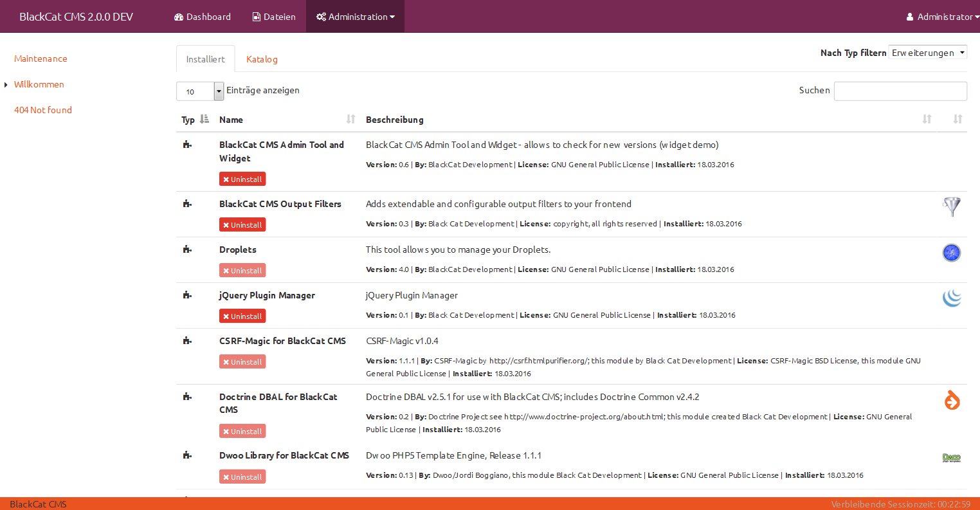Click the CSRF-Magic v1.0.4 description
980x510 pixels.
[x=403, y=341]
